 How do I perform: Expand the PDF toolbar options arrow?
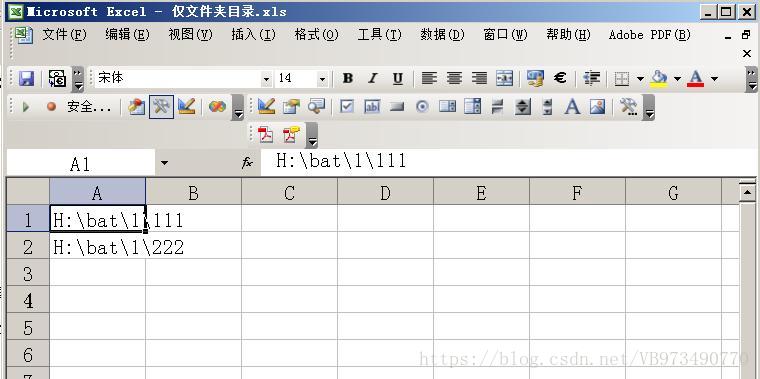click(x=313, y=136)
